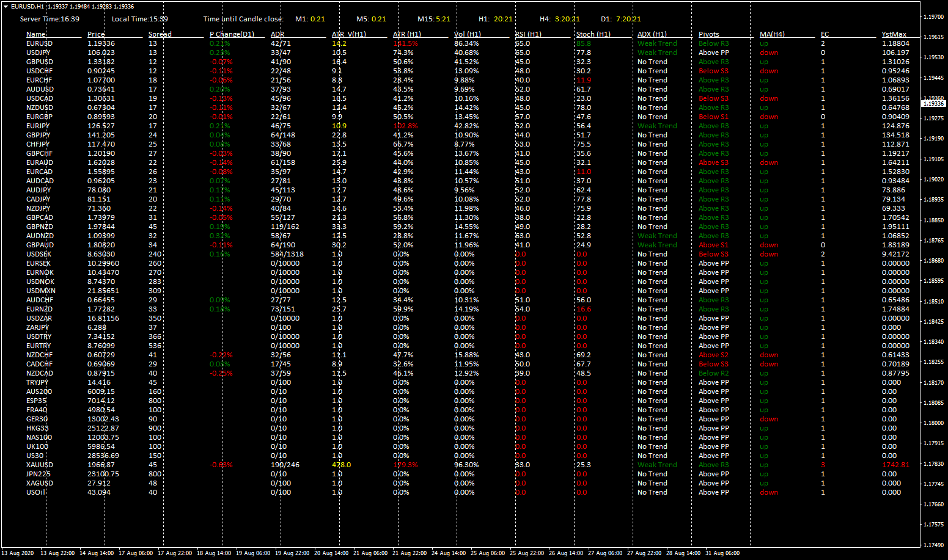
Task: Click the Server Time:16:39 label
Action: pos(50,19)
